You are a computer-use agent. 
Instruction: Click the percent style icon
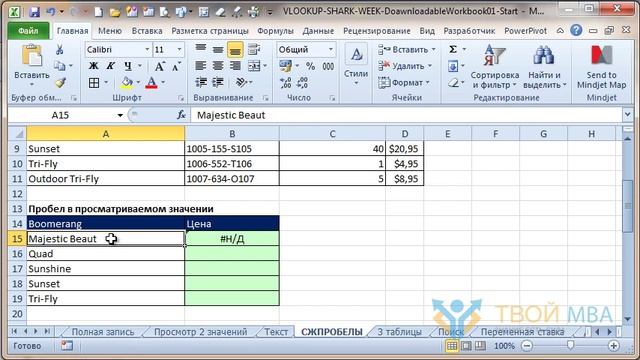point(310,66)
